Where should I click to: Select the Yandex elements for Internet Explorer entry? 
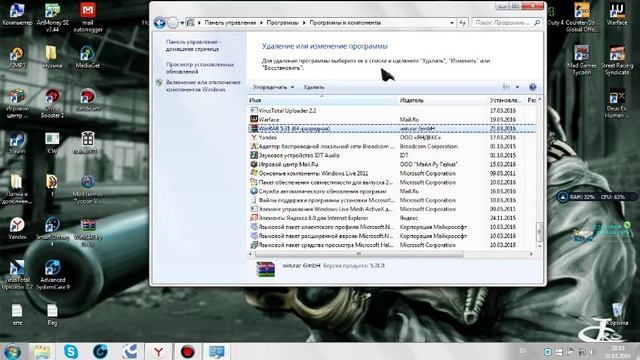391,218
